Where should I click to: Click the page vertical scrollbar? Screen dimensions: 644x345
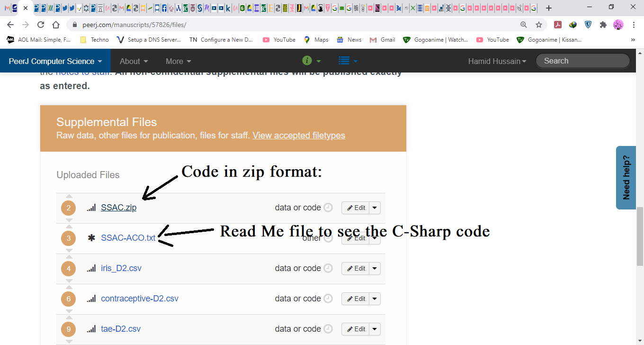click(640, 236)
